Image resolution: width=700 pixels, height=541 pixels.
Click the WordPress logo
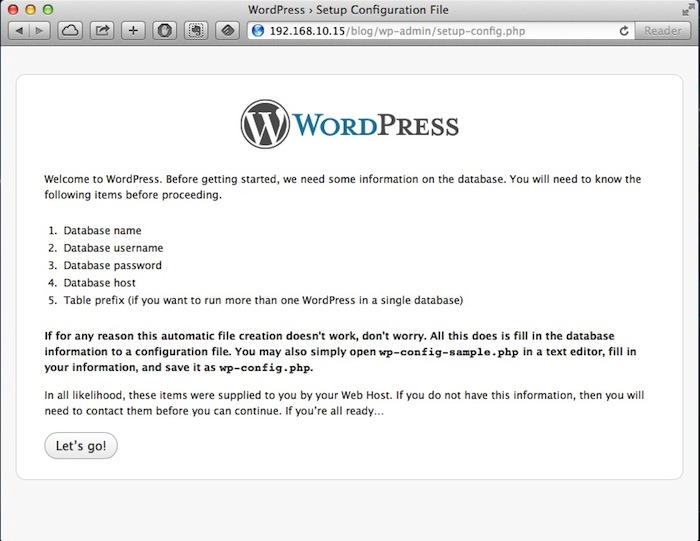point(350,125)
